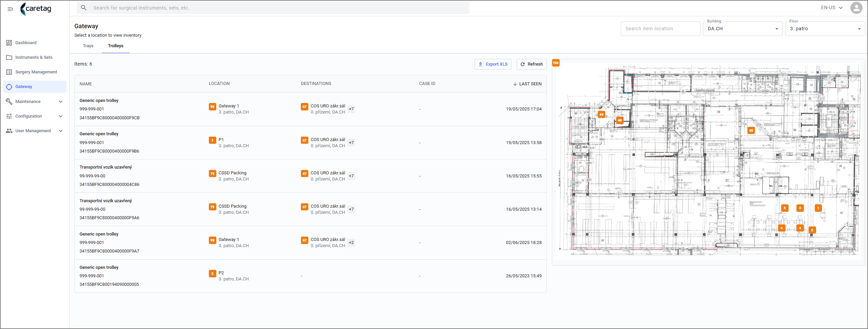
Task: Open Gateway in the sidebar
Action: pos(34,87)
